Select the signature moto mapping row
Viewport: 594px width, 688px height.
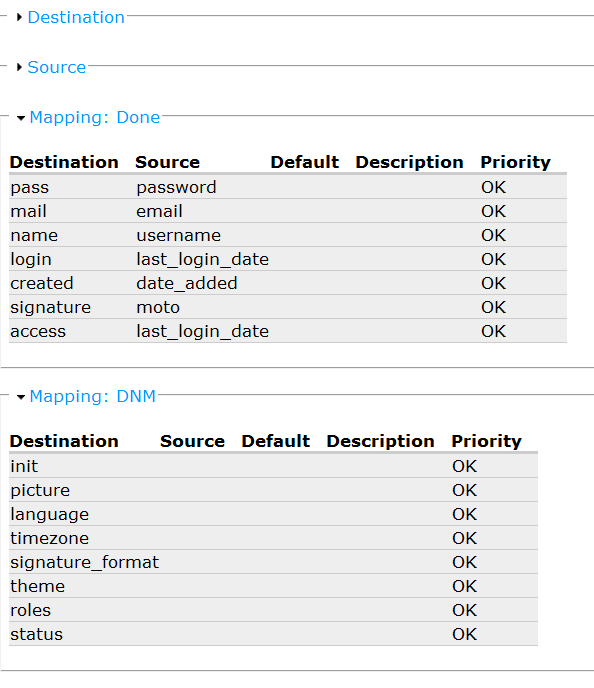point(288,308)
